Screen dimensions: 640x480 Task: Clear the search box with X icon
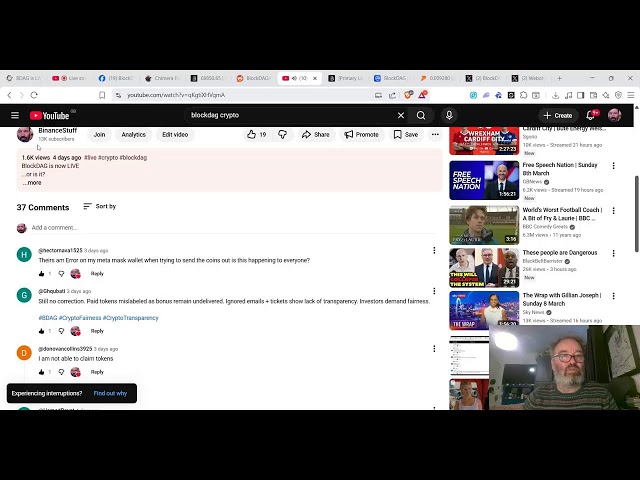pos(401,116)
